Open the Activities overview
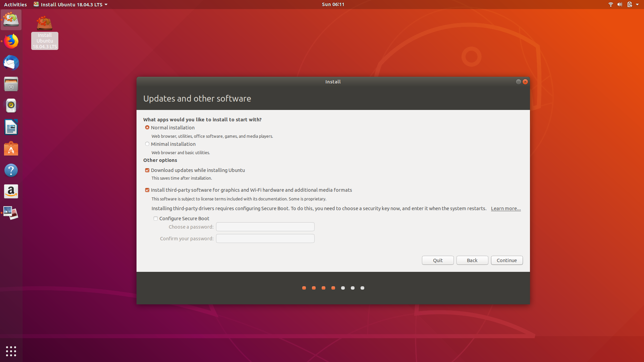The image size is (644, 362). pos(15,4)
